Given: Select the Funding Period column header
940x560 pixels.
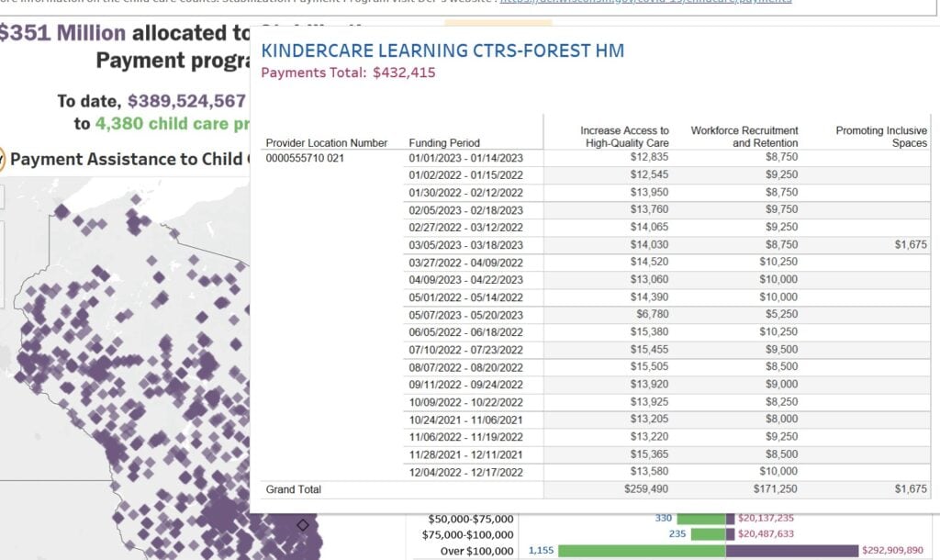Looking at the screenshot, I should pos(444,142).
